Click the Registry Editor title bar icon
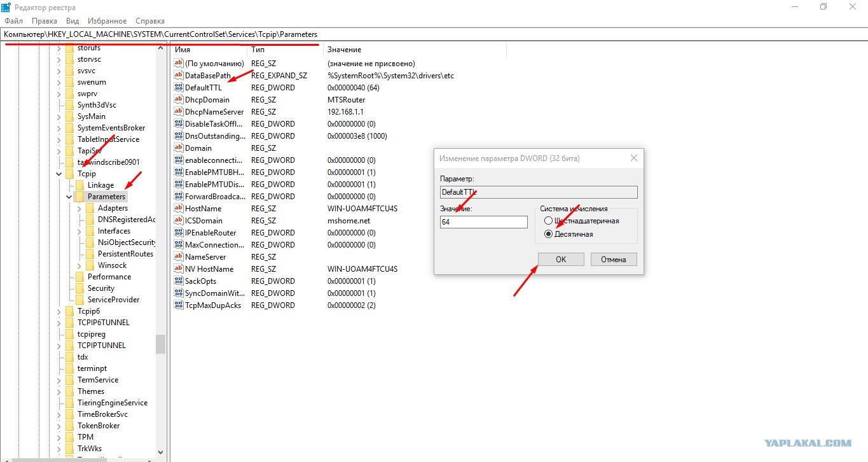The image size is (868, 462). (6, 7)
